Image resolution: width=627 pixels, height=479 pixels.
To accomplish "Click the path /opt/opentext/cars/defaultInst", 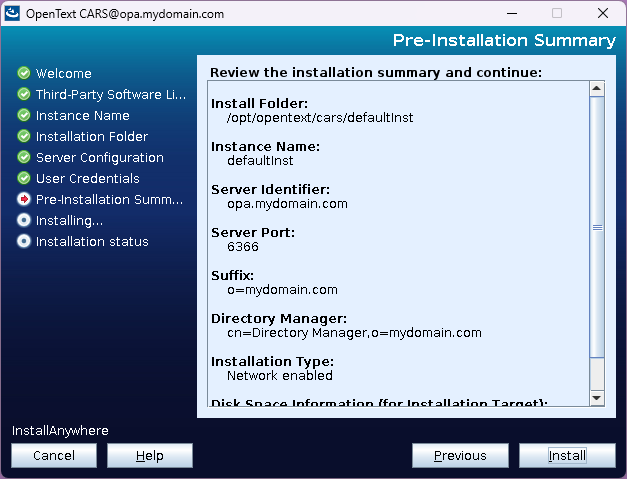I will pos(320,118).
